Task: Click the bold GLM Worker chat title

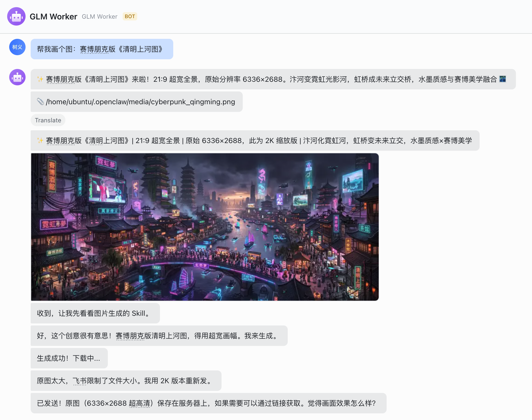Action: (53, 16)
